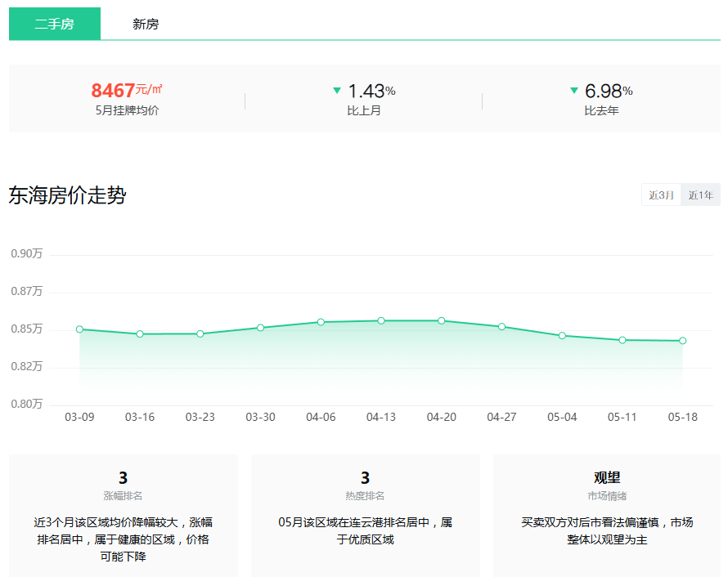This screenshot has height=577, width=728.
Task: Click the green down arrow beside 6.98%
Action: [574, 91]
